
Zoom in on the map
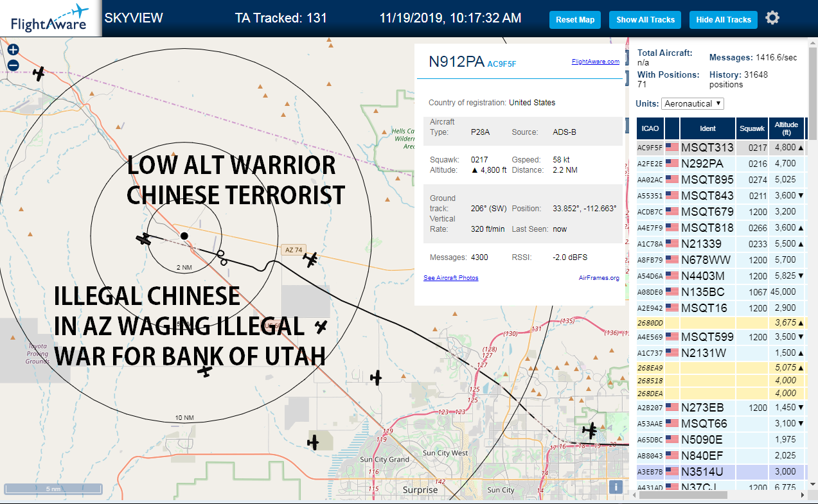click(x=13, y=50)
